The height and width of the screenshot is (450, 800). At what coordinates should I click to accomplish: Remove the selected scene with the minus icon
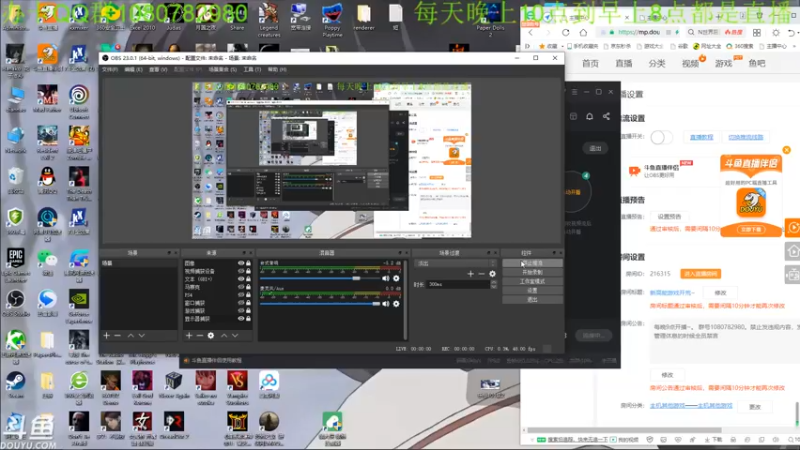pyautogui.click(x=118, y=335)
